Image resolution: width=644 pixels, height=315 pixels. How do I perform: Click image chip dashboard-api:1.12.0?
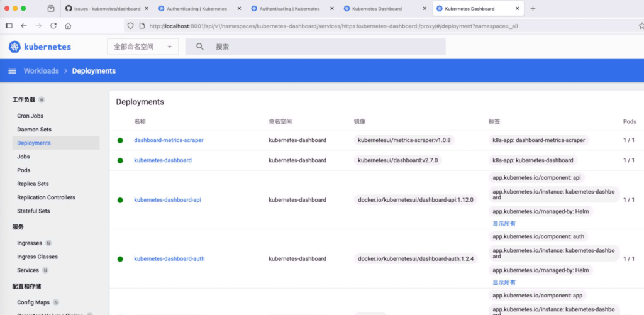click(x=416, y=200)
